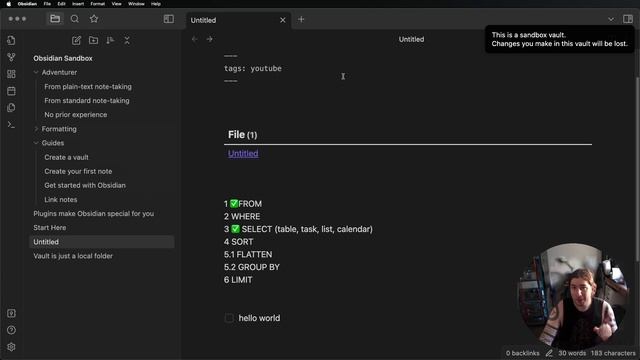Click the 6 LIMIT line
The width and height of the screenshot is (640, 360).
238,280
